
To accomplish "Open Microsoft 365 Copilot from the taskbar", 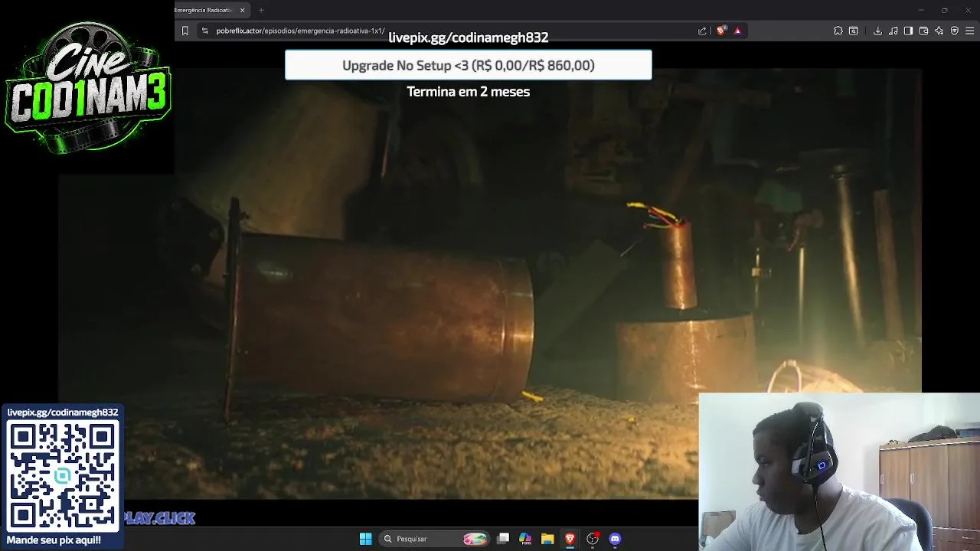I will (x=525, y=539).
